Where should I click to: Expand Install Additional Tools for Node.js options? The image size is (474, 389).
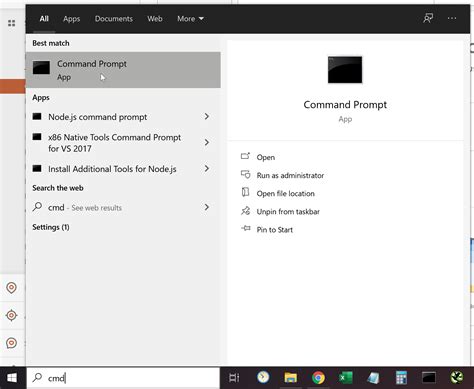tap(207, 168)
